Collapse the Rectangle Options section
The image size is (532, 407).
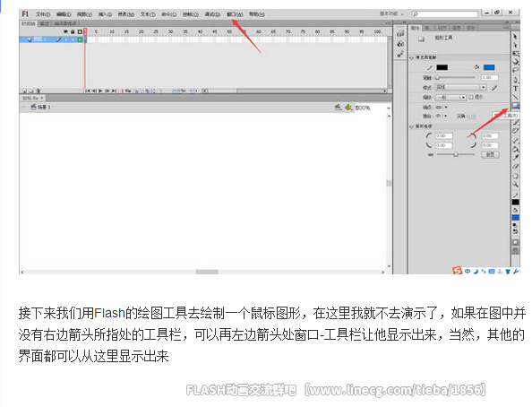point(412,126)
